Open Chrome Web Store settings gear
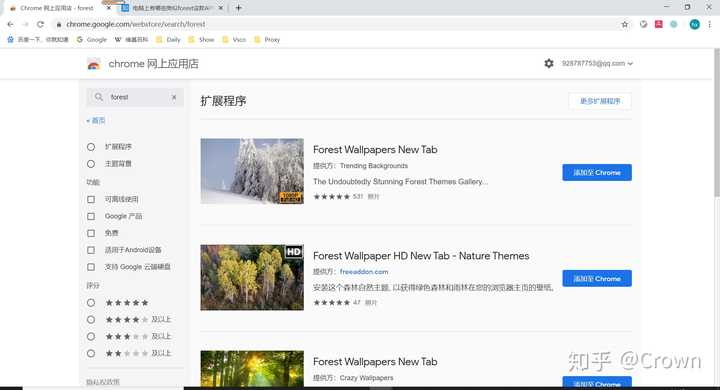The image size is (720, 390). [549, 63]
